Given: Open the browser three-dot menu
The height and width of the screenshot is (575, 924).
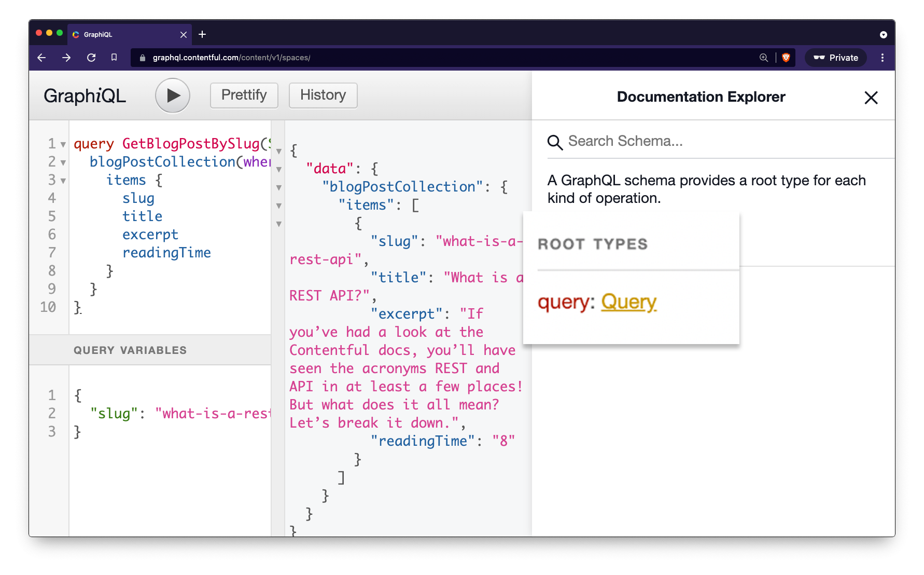Looking at the screenshot, I should pyautogui.click(x=883, y=58).
